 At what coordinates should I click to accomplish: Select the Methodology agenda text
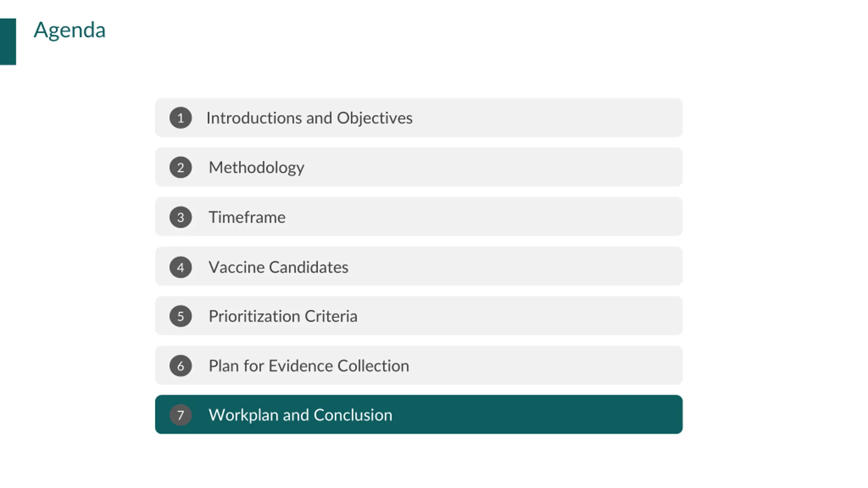point(256,168)
